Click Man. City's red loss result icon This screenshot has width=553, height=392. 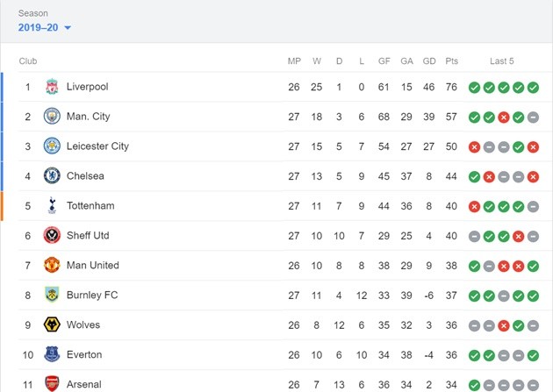click(504, 118)
